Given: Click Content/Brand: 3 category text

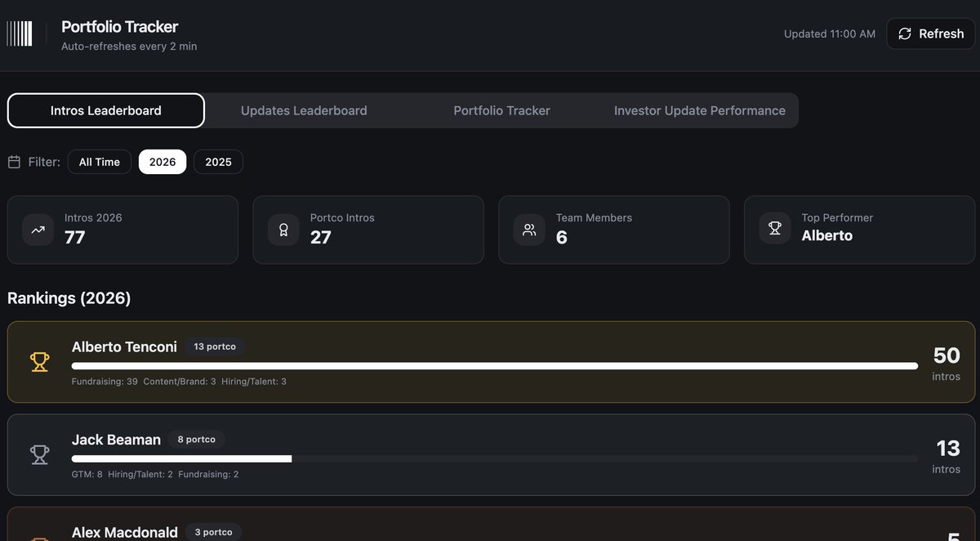Looking at the screenshot, I should tap(180, 382).
